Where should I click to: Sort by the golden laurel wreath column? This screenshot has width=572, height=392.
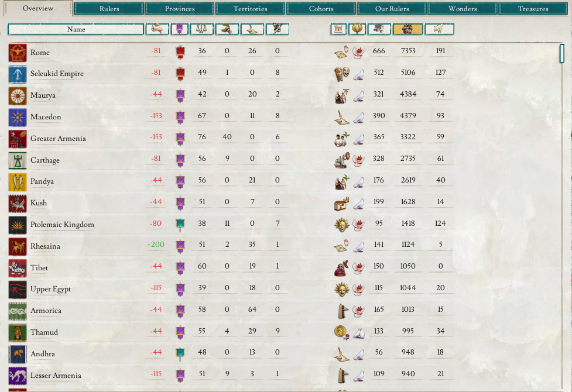(x=357, y=29)
